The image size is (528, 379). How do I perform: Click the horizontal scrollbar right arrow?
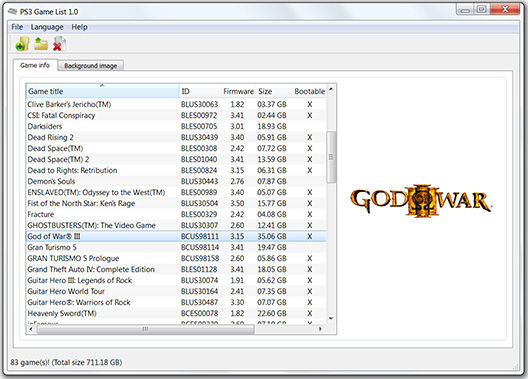coord(320,329)
